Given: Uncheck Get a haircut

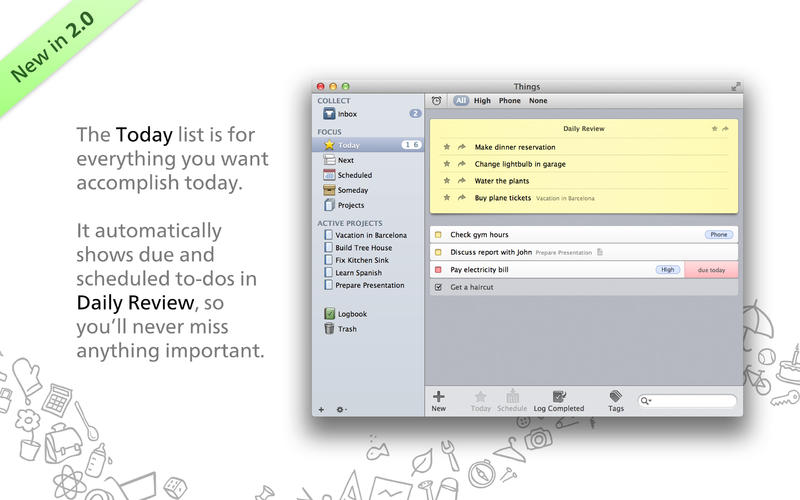Looking at the screenshot, I should point(438,287).
